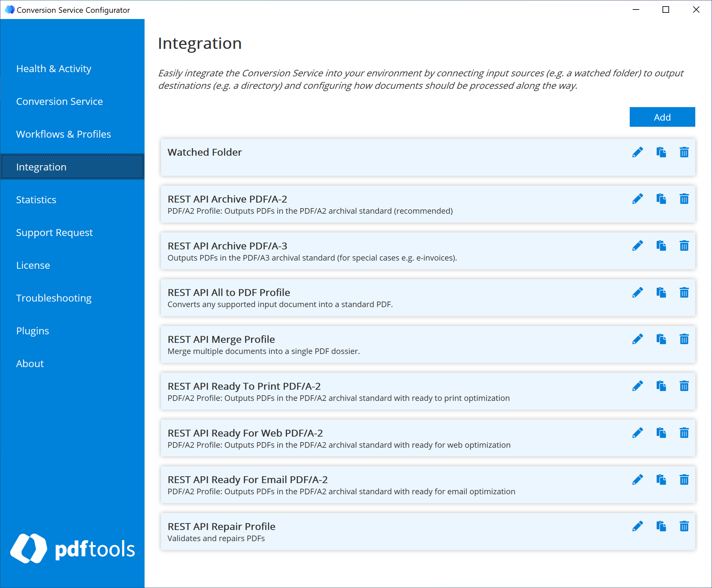The image size is (712, 588).
Task: Edit REST API Archive PDF/A-2 entry
Action: point(638,199)
